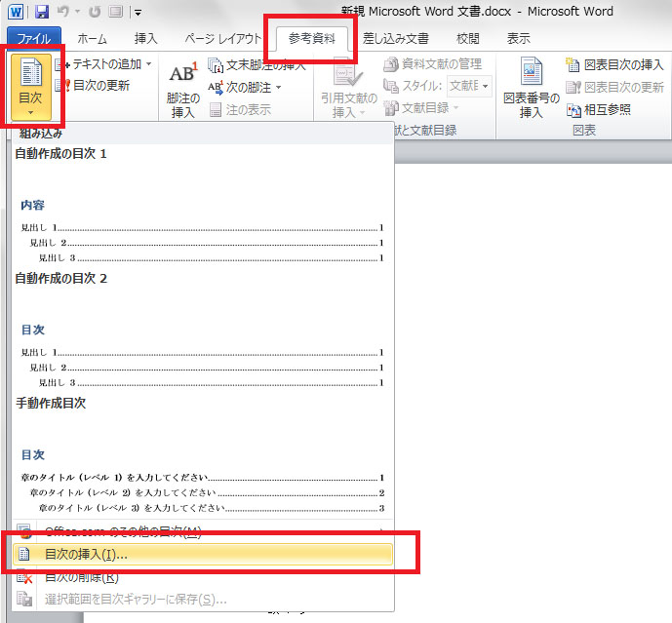Click the Undo arrow in Quick Access toolbar
Viewport: 672px width, 623px height.
[63, 12]
